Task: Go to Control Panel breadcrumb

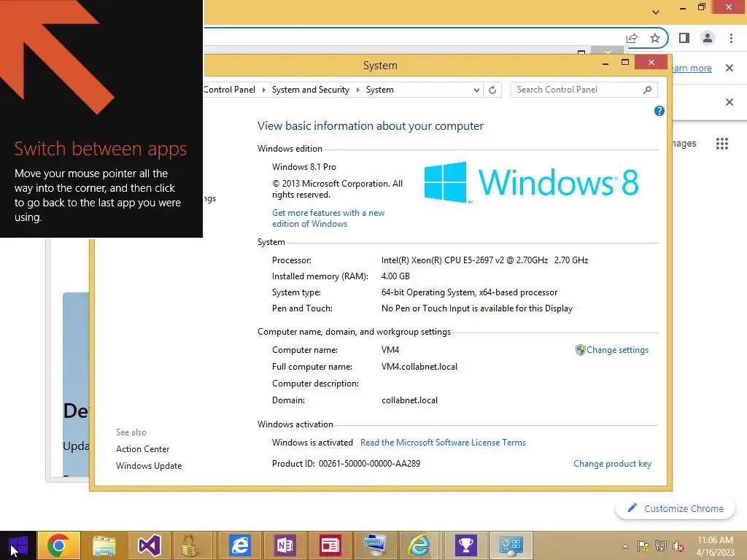Action: click(230, 90)
